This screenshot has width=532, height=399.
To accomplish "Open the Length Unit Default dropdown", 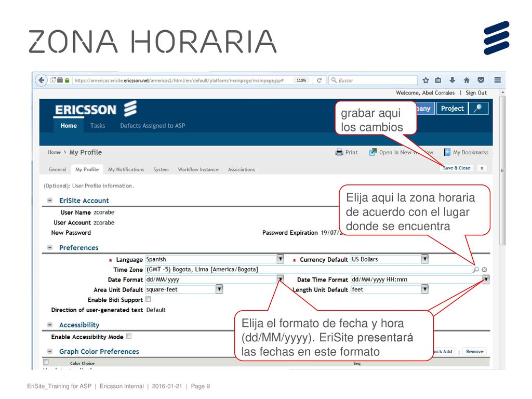I will click(x=425, y=289).
